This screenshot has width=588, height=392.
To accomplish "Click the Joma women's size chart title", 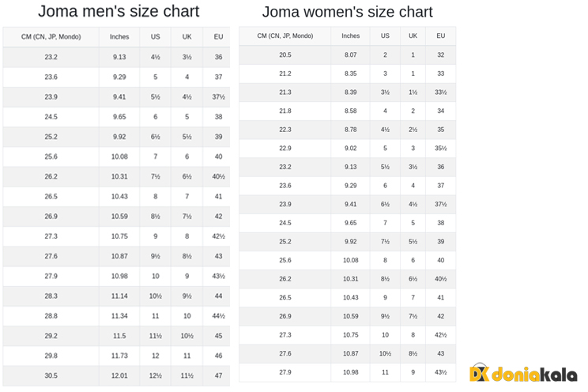I will [347, 13].
